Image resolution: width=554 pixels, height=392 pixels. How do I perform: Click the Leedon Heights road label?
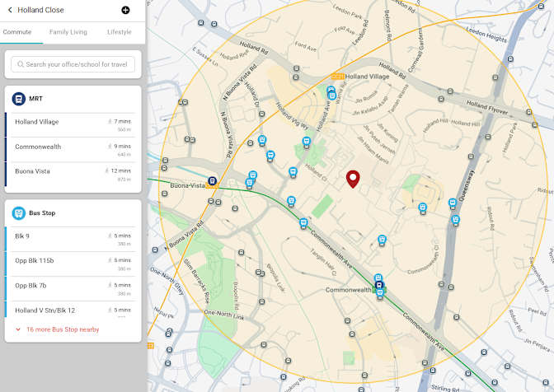click(486, 35)
